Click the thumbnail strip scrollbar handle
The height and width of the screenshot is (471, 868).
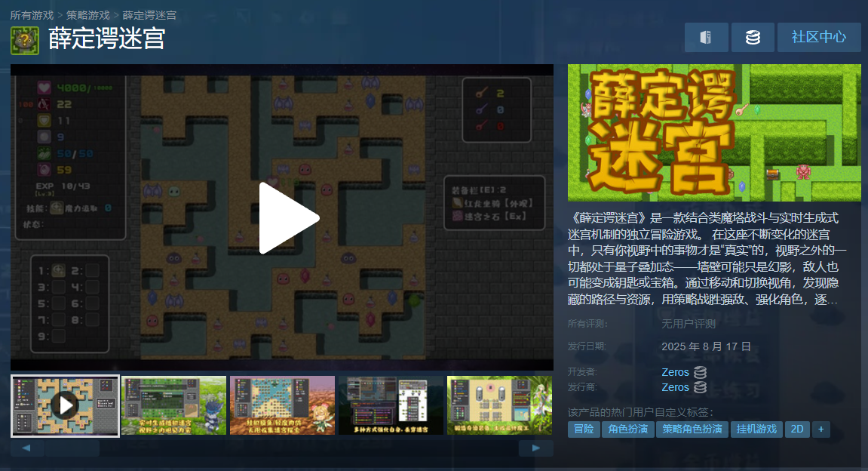pos(72,448)
